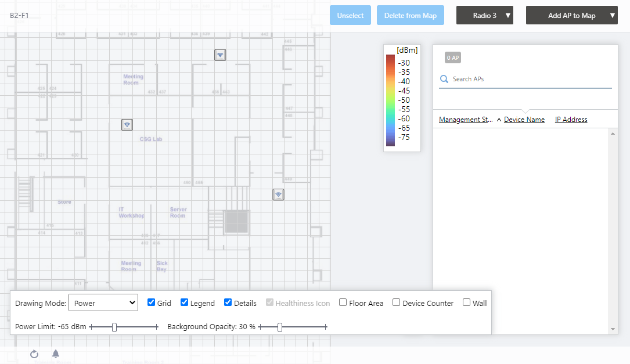Uncheck the Details checkbox
Image resolution: width=630 pixels, height=364 pixels.
(x=228, y=302)
